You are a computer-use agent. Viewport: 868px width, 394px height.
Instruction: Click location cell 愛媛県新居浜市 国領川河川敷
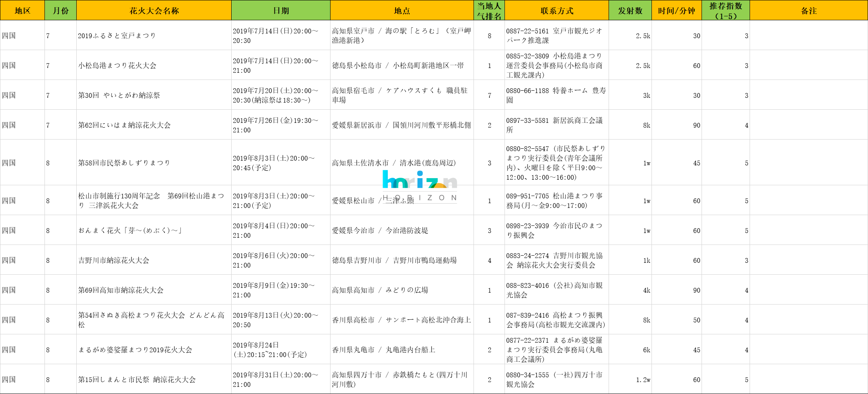point(402,125)
